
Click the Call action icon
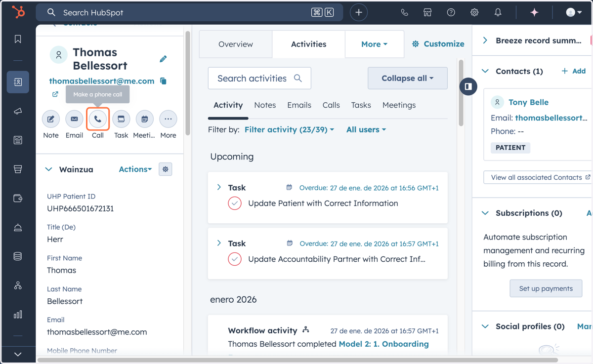98,119
